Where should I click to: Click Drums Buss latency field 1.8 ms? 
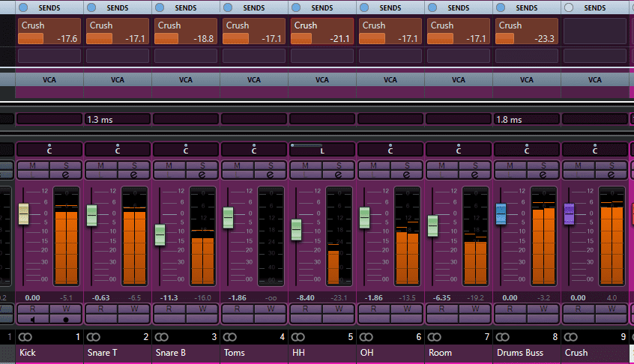[526, 120]
